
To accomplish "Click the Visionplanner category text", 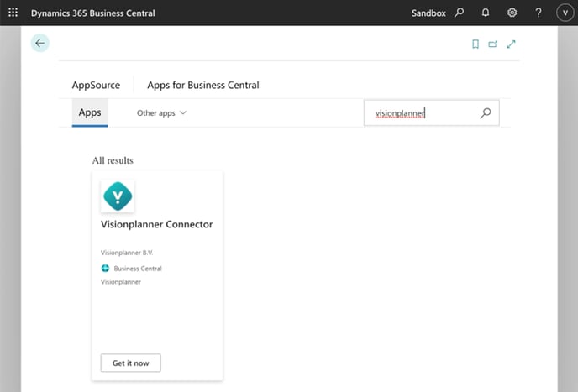I will coord(121,282).
